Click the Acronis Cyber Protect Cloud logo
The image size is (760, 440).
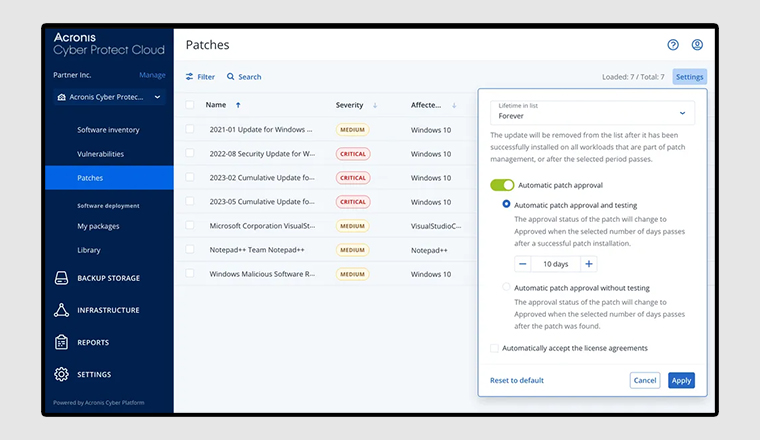[x=109, y=44]
